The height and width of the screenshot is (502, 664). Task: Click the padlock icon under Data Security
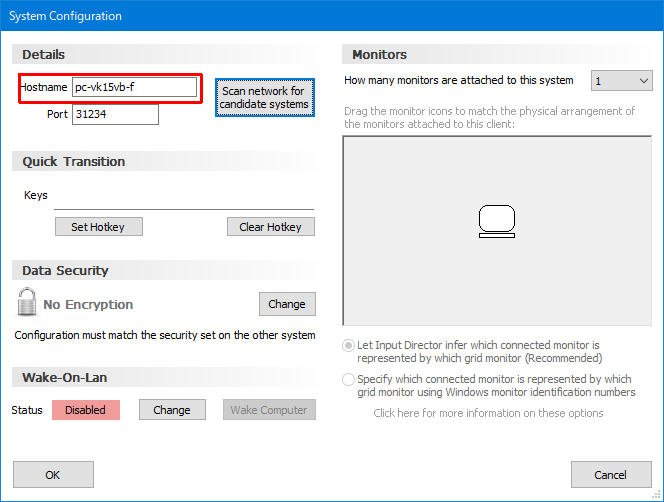(x=27, y=303)
